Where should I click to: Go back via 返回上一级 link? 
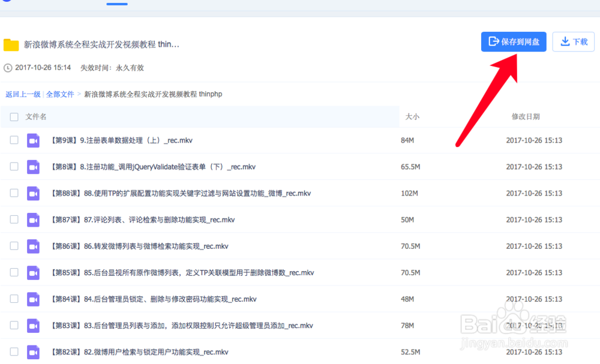coord(23,94)
